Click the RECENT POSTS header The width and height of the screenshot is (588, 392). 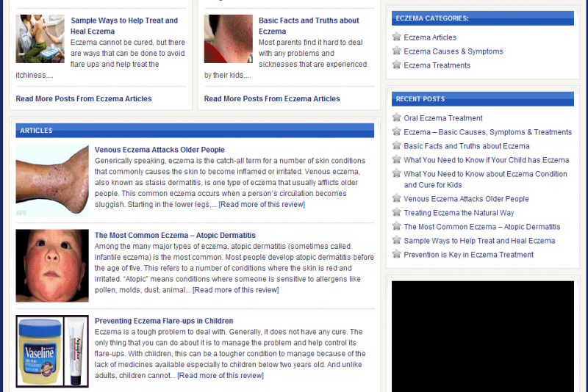tap(483, 99)
